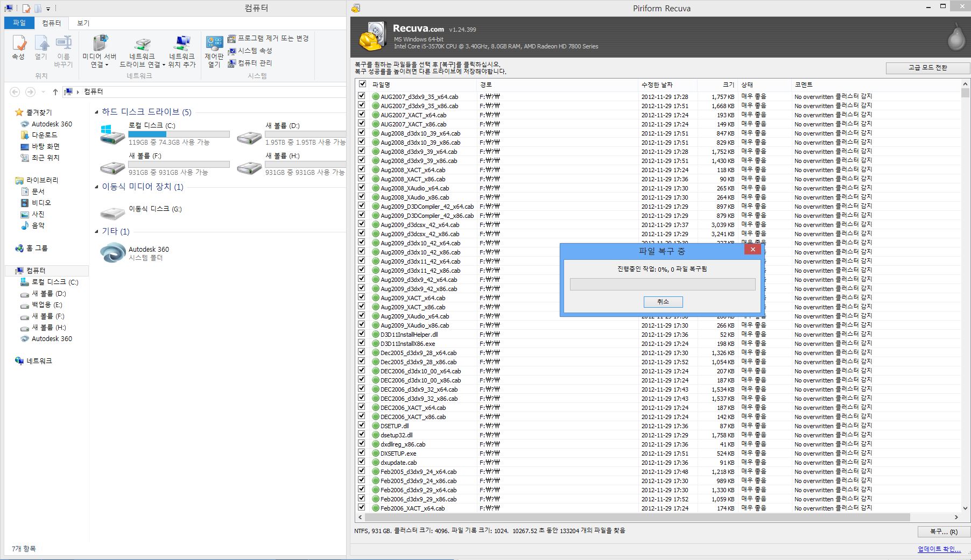Open Map network drive dropdown arrow
The image size is (971, 560).
click(164, 65)
